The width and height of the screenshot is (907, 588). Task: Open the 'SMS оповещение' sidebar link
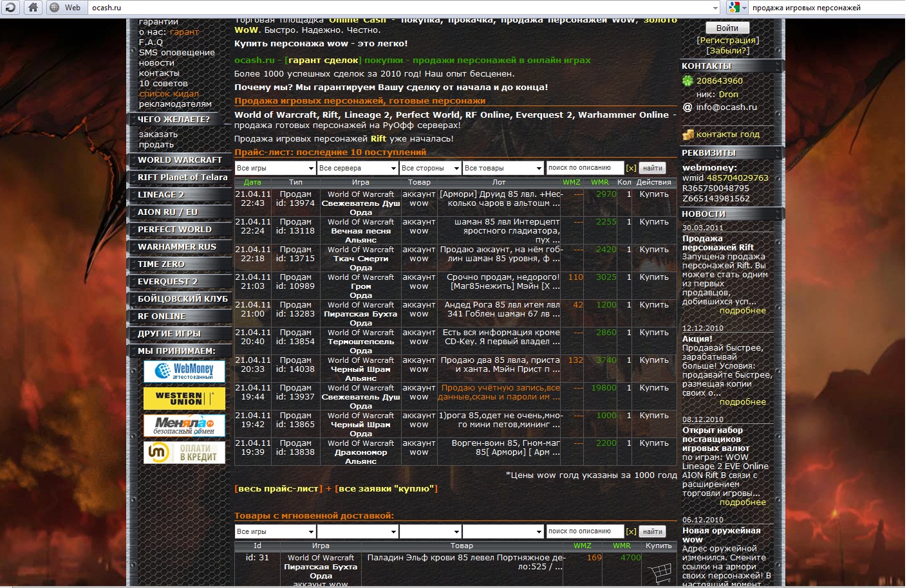click(x=177, y=52)
